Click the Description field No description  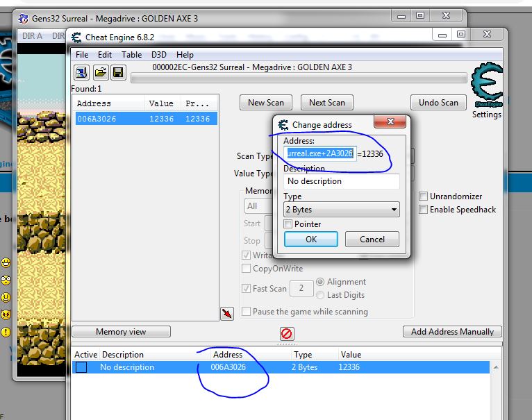(341, 181)
